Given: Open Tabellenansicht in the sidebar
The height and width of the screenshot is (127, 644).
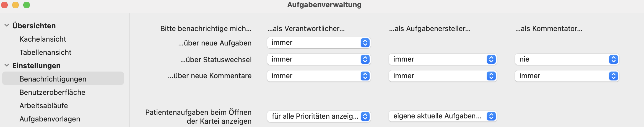Looking at the screenshot, I should click(45, 52).
